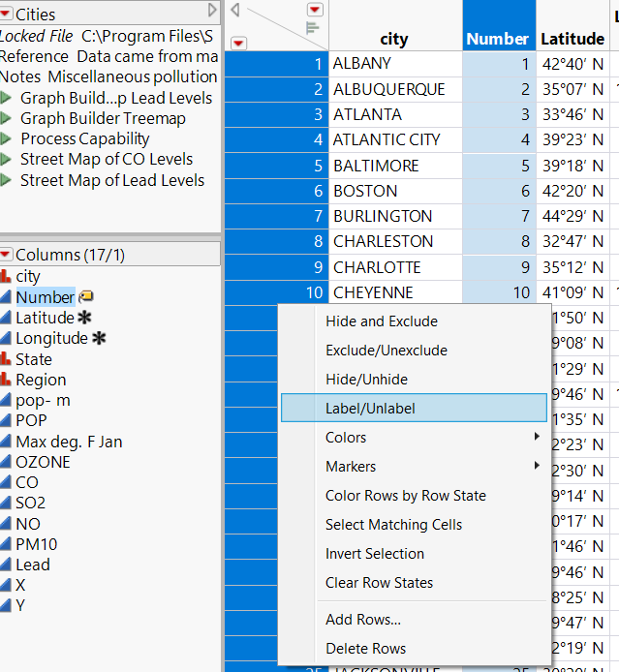
Task: Open the Cities table red triangle menu
Action: 7,15
